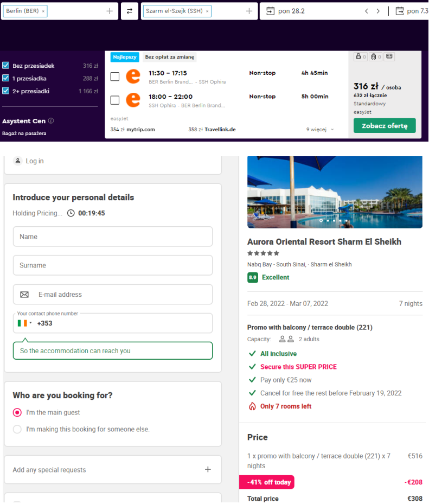This screenshot has width=429, height=504.
Task: Open return calendar icon next to pon 7.3
Action: click(399, 11)
